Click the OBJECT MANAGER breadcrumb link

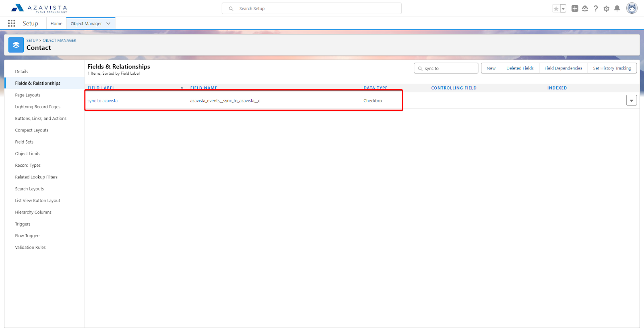[60, 41]
